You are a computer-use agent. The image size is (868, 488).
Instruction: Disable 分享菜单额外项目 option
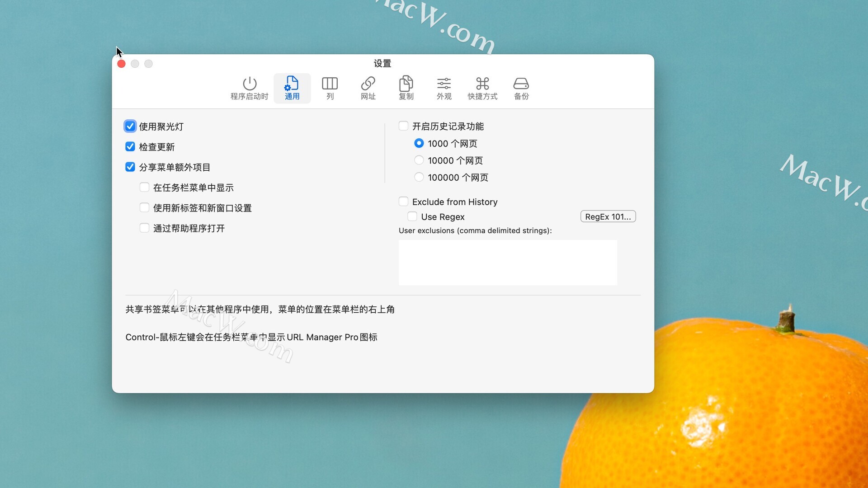[x=130, y=167]
